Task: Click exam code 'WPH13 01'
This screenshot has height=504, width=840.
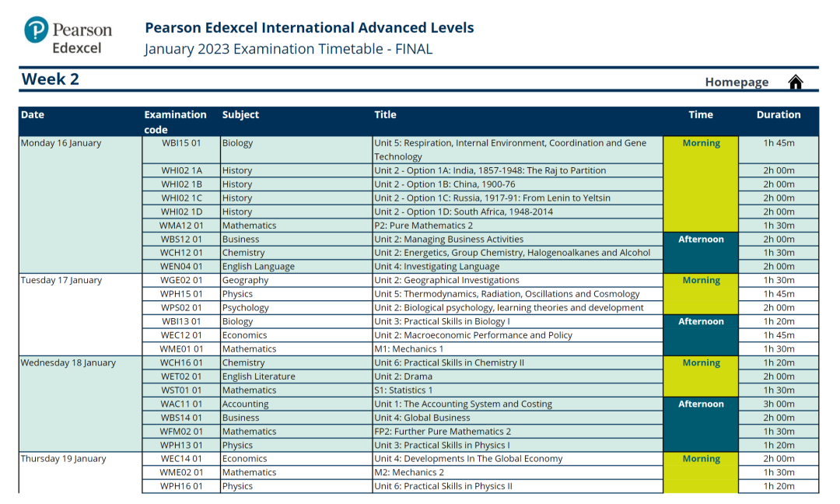Action: tap(181, 445)
